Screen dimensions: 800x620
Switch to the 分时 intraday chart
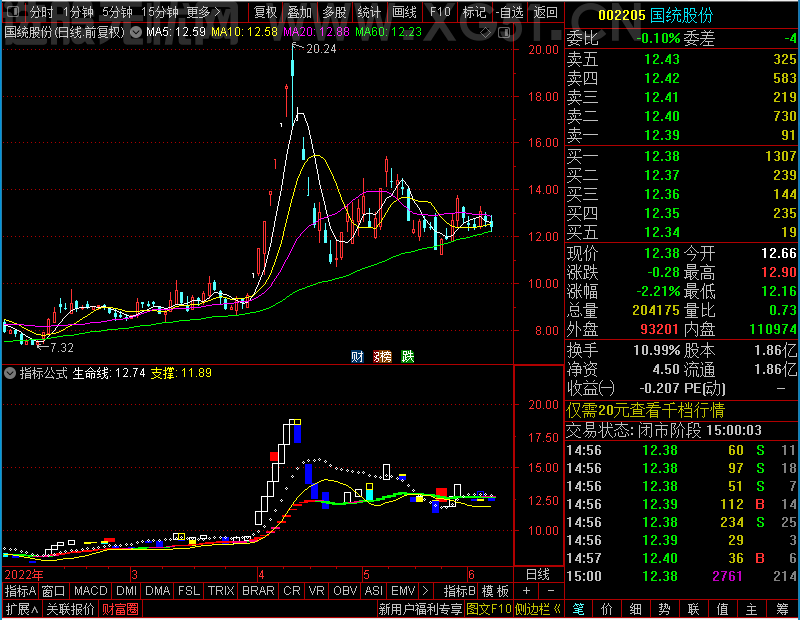42,12
